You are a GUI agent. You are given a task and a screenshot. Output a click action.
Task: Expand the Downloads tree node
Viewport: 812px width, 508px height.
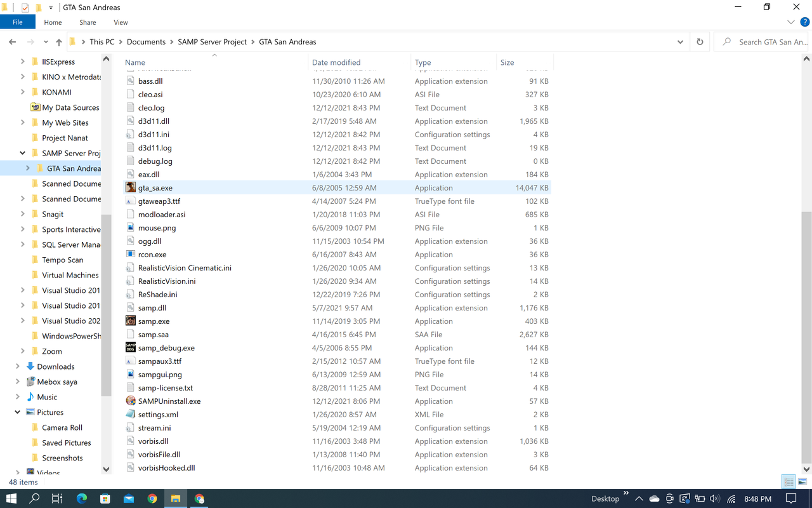[18, 366]
